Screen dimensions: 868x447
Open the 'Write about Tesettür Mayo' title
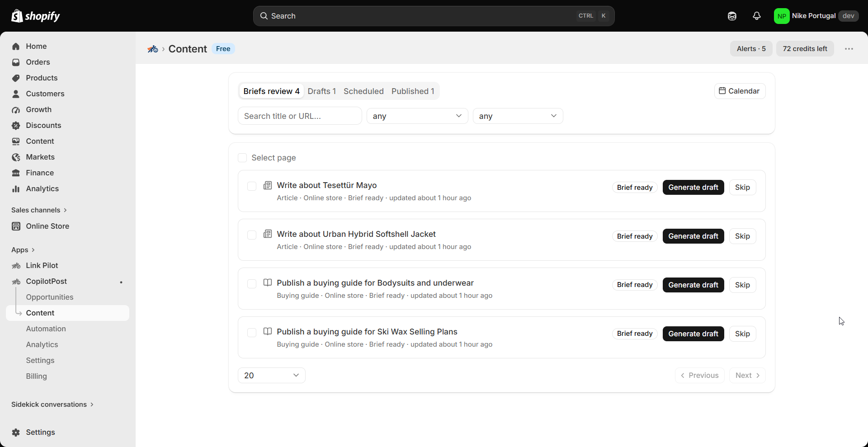pos(327,185)
